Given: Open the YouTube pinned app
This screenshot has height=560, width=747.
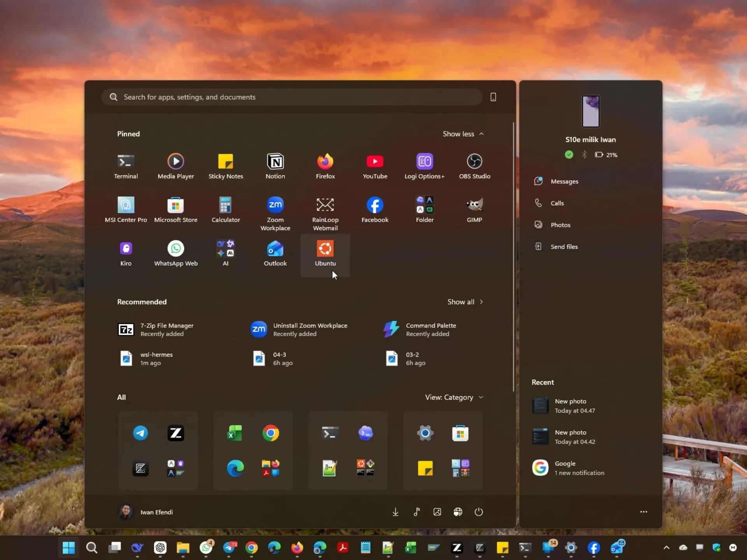Looking at the screenshot, I should tap(375, 166).
